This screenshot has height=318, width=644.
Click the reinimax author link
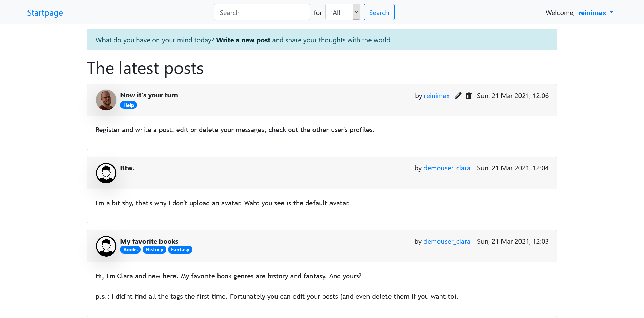(x=436, y=96)
